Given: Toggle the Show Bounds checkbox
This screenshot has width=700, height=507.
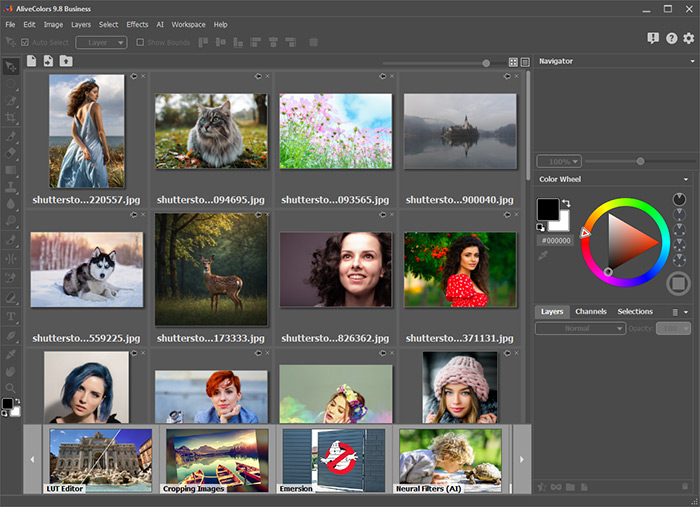Looking at the screenshot, I should pyautogui.click(x=140, y=42).
